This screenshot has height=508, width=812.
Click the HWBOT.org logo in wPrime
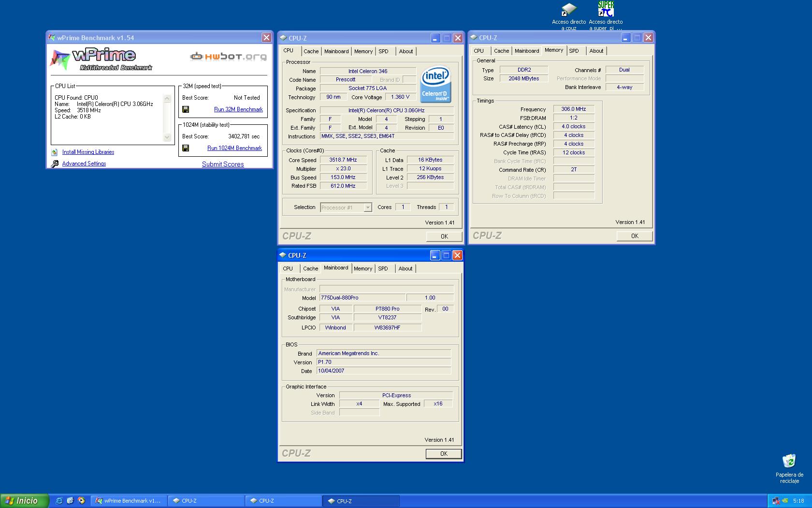point(228,57)
